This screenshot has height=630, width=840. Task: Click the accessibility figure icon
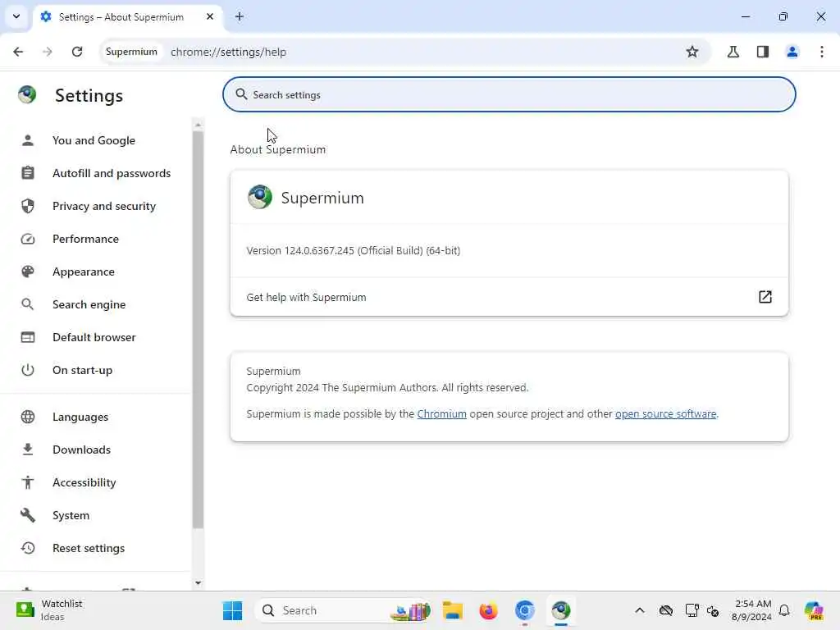28,482
